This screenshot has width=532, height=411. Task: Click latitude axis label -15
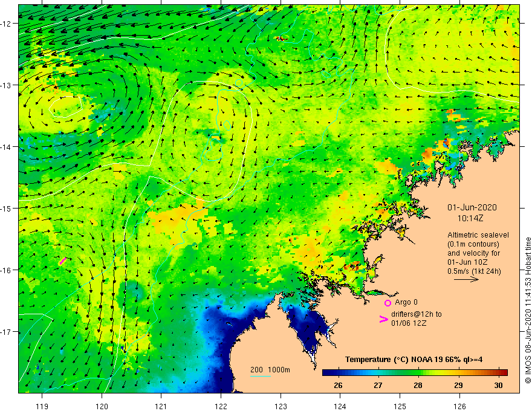[x=6, y=209]
